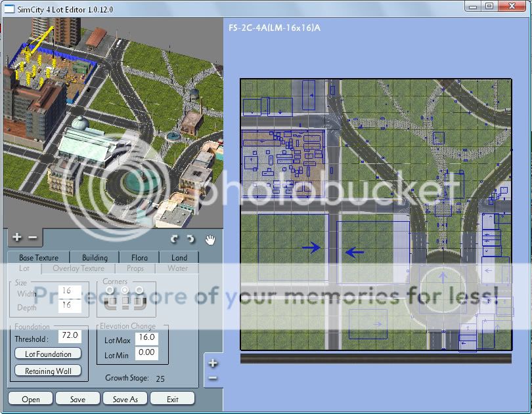Viewport: 532px width, 414px height.
Task: Click the Elevation Change group heading
Action: (x=127, y=326)
